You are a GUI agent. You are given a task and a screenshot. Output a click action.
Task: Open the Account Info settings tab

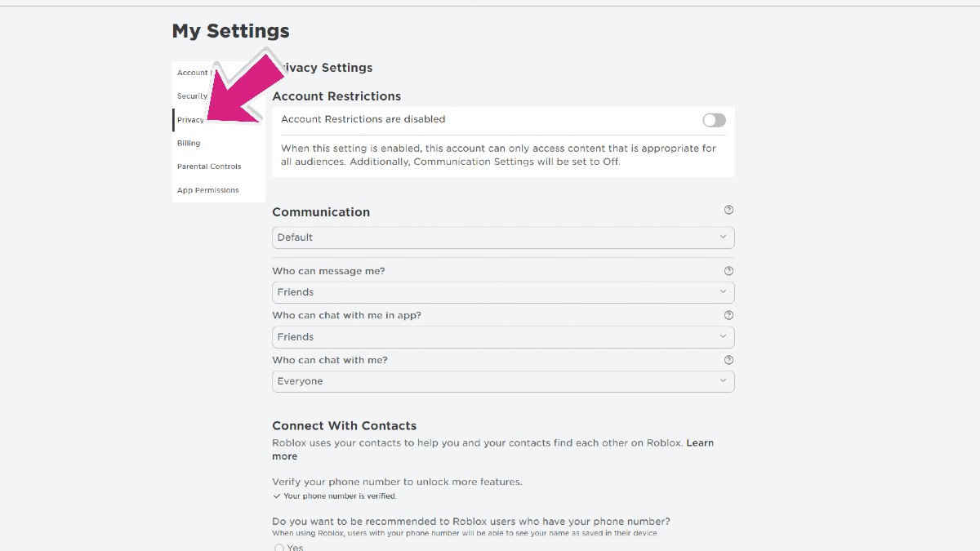point(192,73)
